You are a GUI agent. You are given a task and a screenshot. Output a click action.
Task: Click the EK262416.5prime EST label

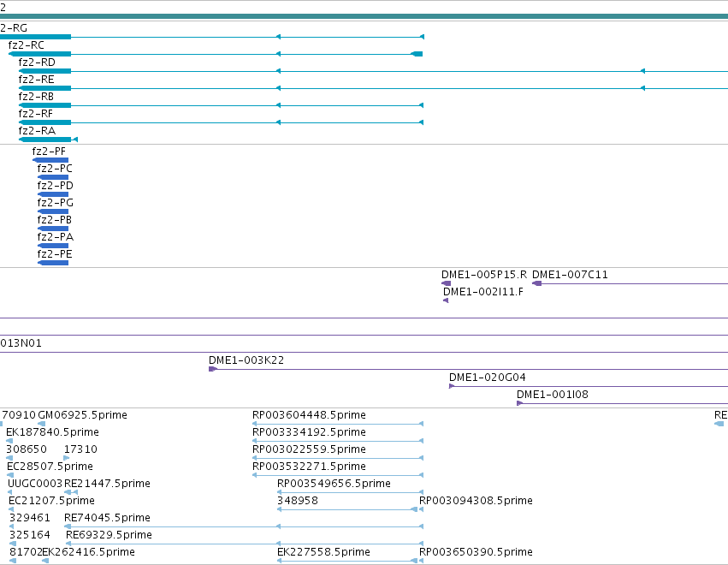tap(89, 552)
